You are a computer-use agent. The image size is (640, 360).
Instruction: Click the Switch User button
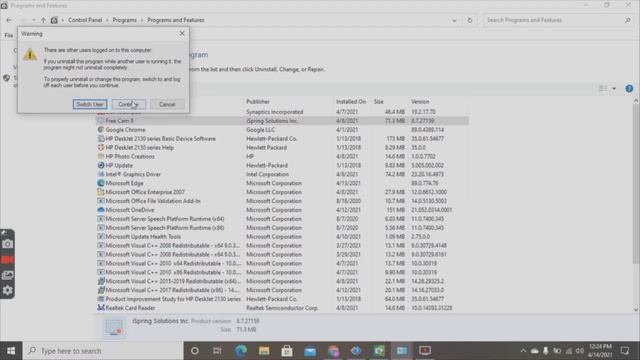(90, 104)
